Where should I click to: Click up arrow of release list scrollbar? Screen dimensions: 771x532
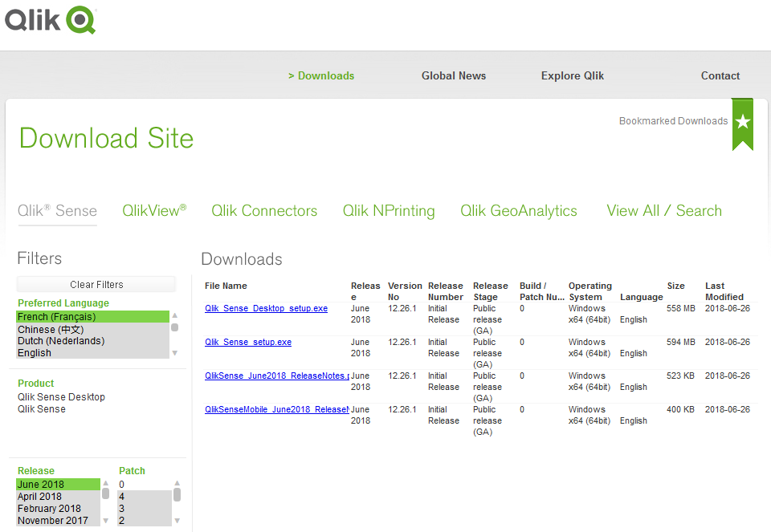(x=105, y=483)
